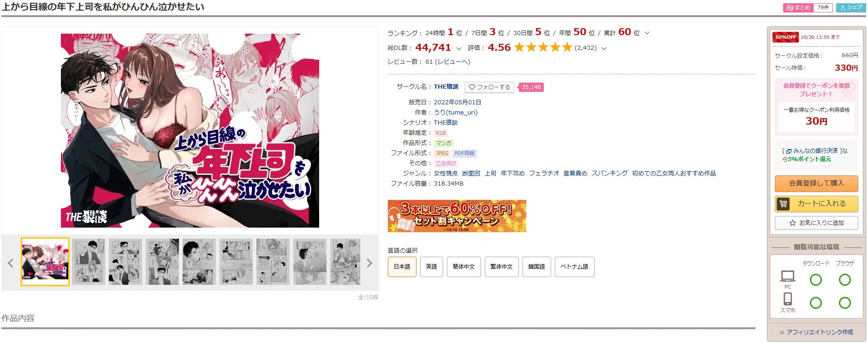Open the まとめ collection badge
868x343 pixels.
808,7
